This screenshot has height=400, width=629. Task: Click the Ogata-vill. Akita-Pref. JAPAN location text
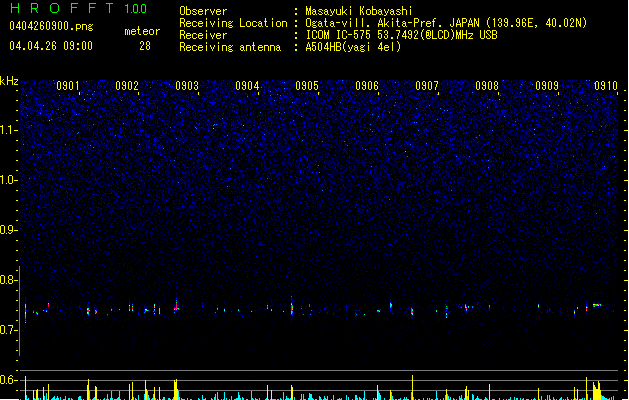446,23
